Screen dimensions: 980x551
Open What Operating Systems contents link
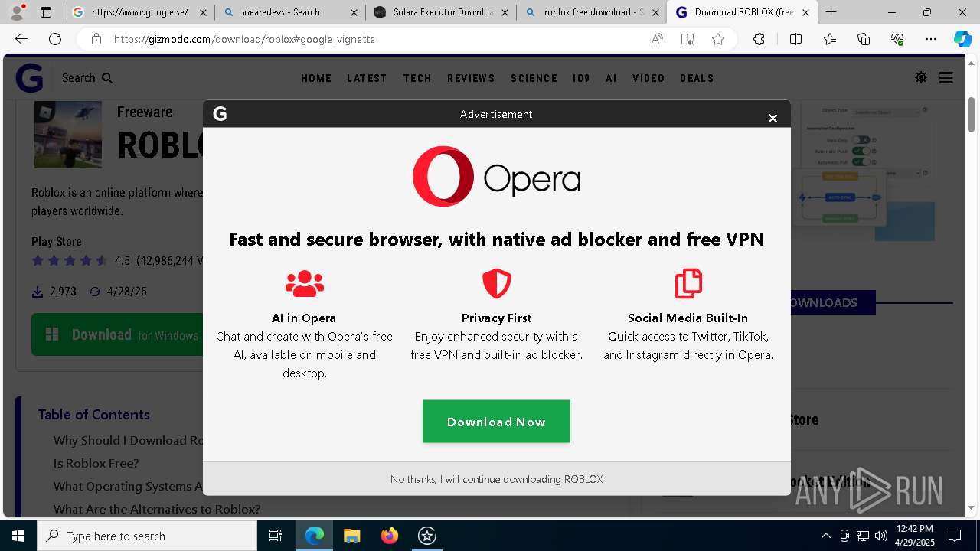128,486
